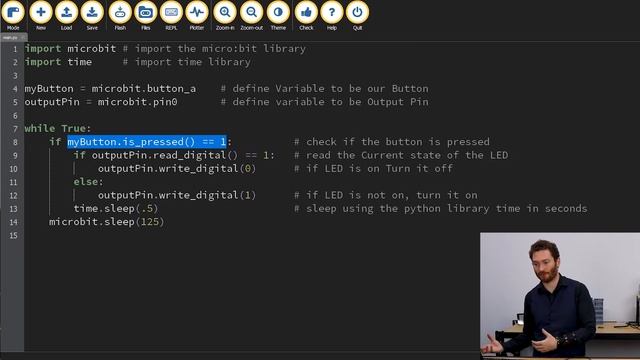Click line number 1 in the margin

(x=15, y=49)
